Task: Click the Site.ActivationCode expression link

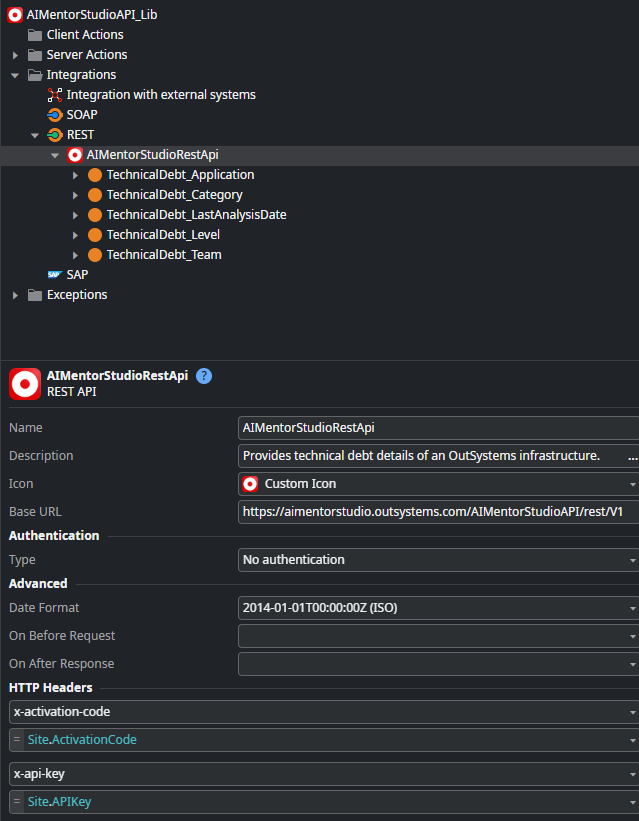Action: coord(82,739)
